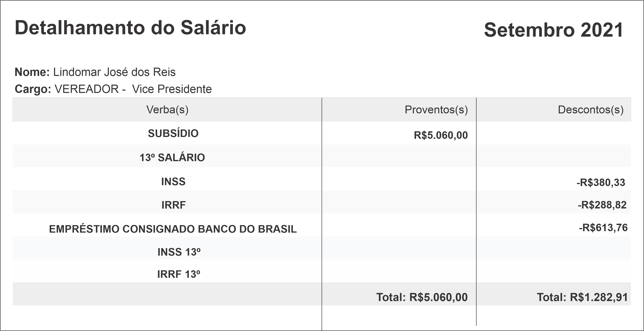Select the IRRF 13º row label
Screen dimensions: 644x331
[x=178, y=274]
